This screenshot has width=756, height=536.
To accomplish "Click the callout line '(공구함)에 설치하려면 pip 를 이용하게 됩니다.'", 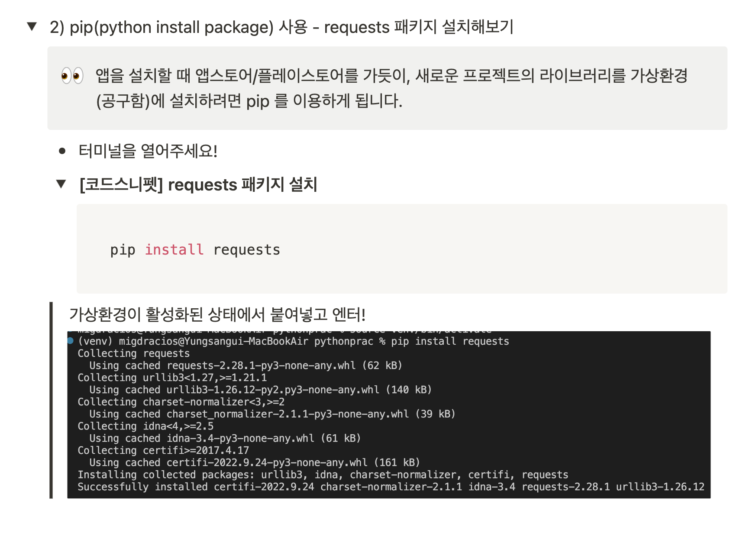I will [x=249, y=101].
